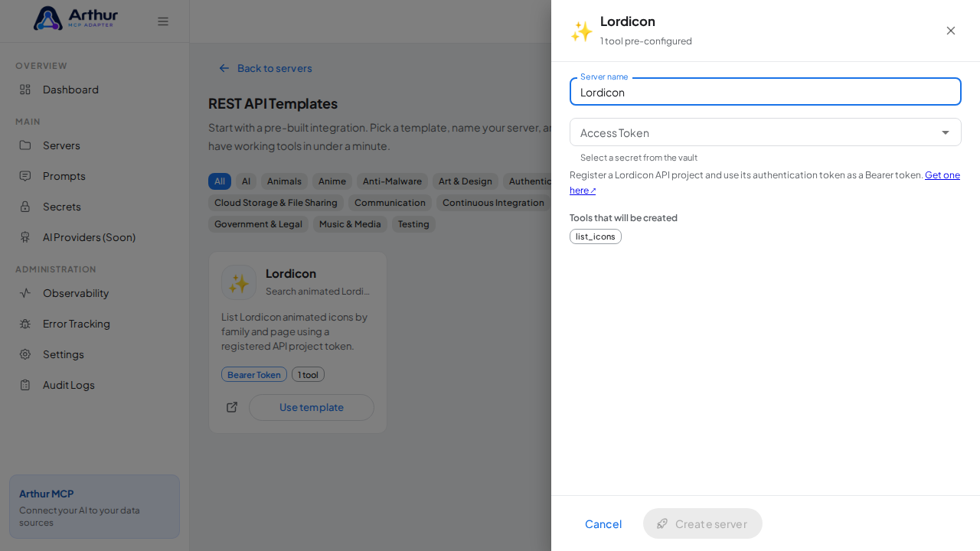This screenshot has width=980, height=551.
Task: Click the Bearer Token badge
Action: [x=254, y=374]
